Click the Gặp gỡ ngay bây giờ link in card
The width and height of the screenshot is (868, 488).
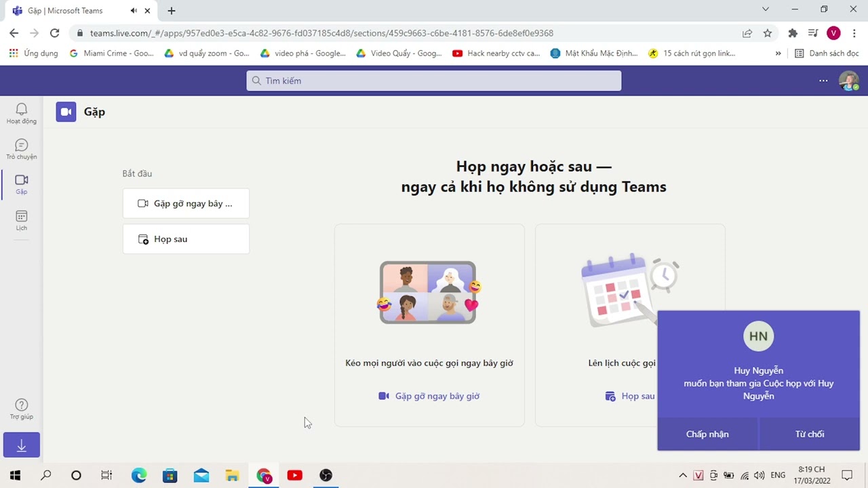[429, 396]
